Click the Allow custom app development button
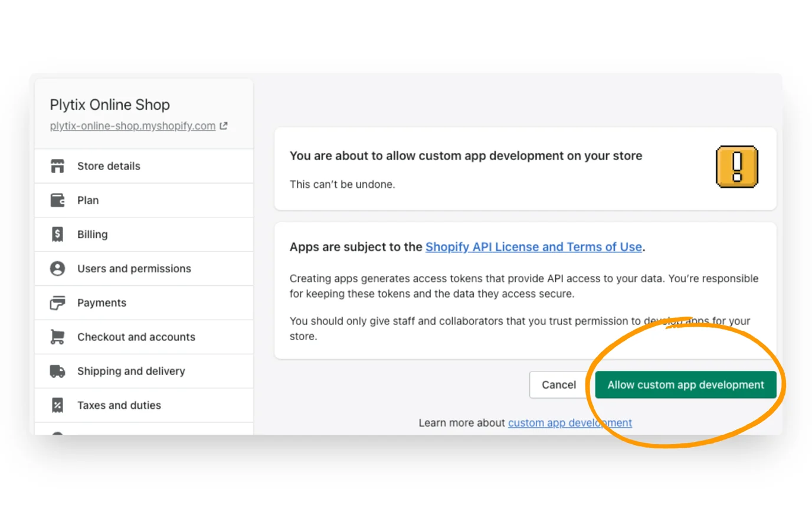The height and width of the screenshot is (508, 812). coord(685,385)
